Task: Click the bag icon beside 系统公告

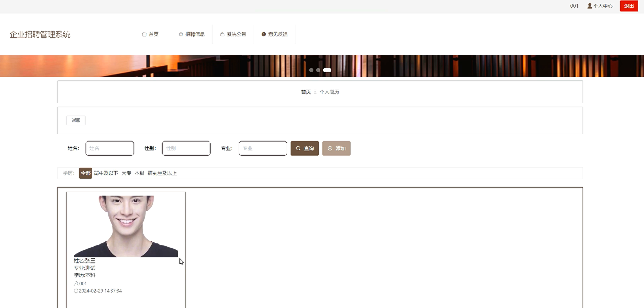Action: 222,34
